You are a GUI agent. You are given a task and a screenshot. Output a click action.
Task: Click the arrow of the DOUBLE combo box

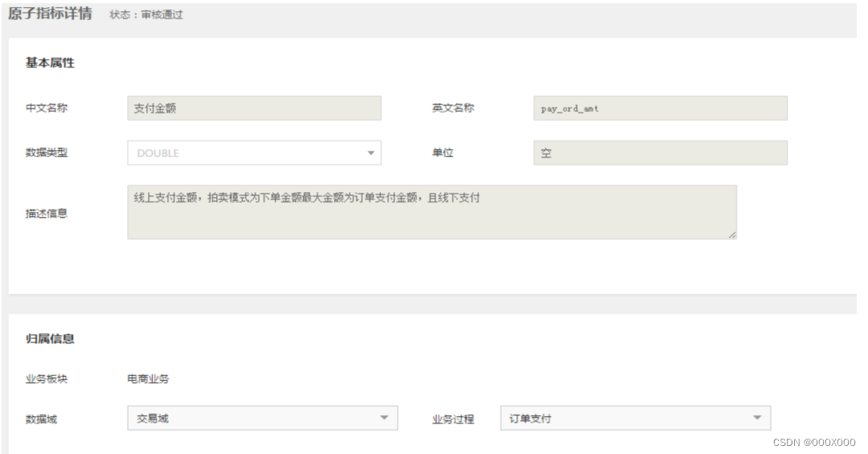point(371,153)
